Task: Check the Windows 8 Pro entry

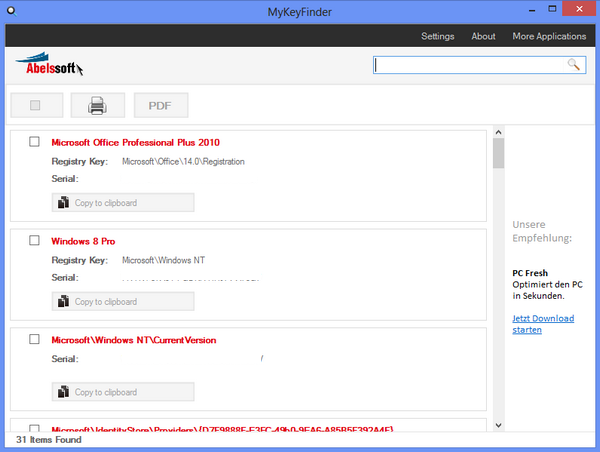Action: click(34, 241)
